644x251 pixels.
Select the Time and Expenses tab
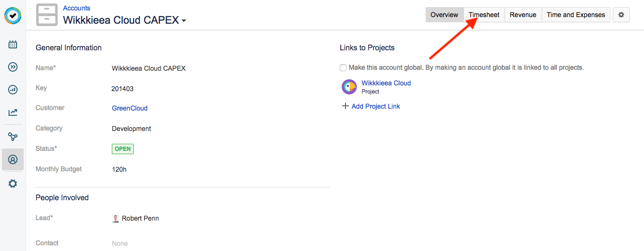[575, 15]
